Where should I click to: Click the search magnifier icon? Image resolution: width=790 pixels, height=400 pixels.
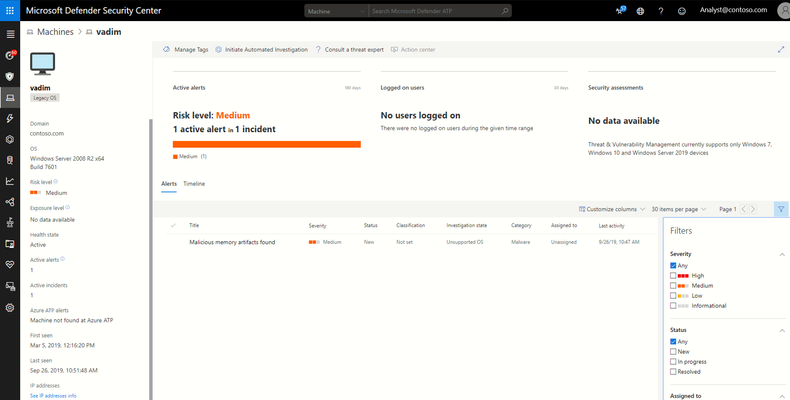coord(505,11)
